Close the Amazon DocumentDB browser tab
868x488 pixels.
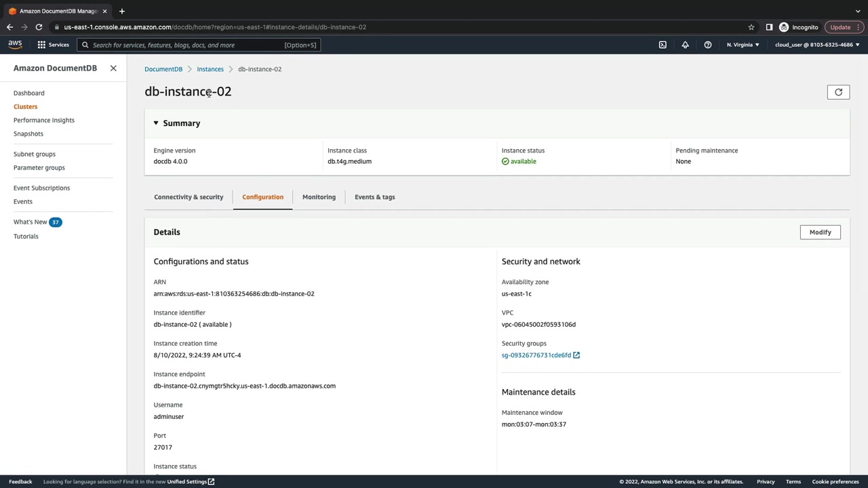(x=104, y=11)
